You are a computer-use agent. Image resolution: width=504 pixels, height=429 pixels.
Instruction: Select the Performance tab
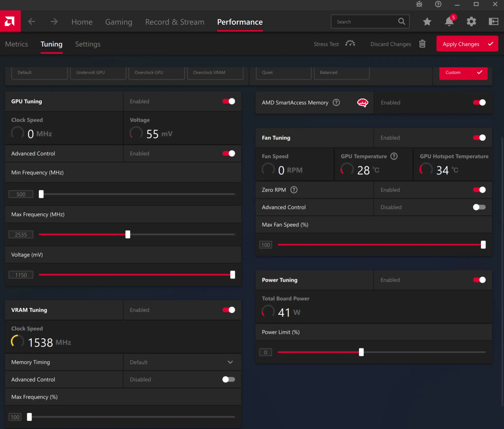tap(240, 22)
